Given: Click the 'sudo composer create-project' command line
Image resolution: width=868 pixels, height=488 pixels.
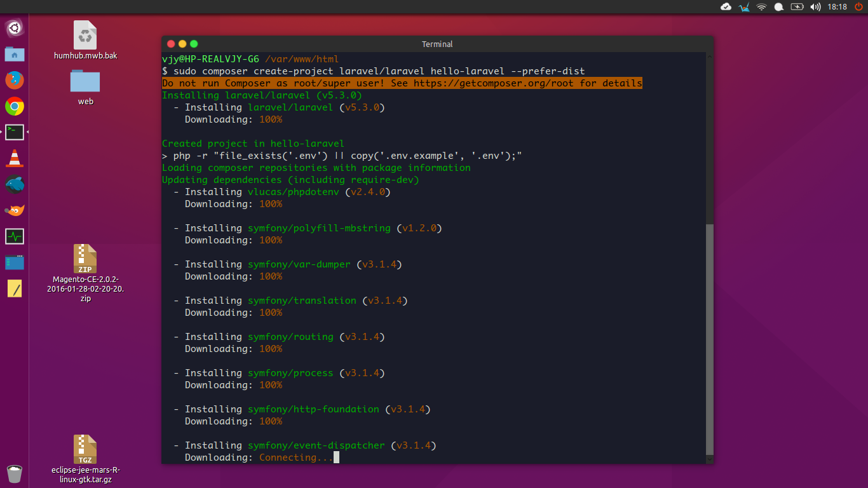Looking at the screenshot, I should (374, 71).
